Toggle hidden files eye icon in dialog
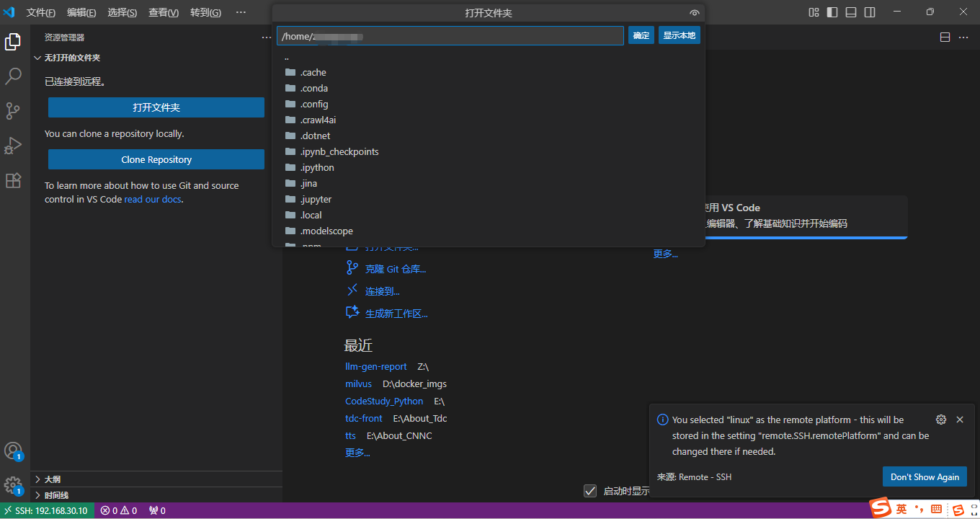Viewport: 980px width, 519px height. pos(694,13)
